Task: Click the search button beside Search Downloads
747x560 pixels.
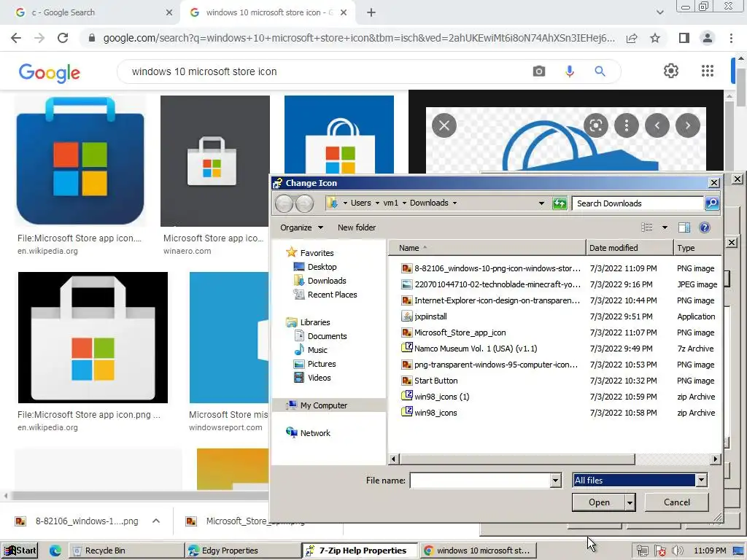Action: (x=712, y=203)
